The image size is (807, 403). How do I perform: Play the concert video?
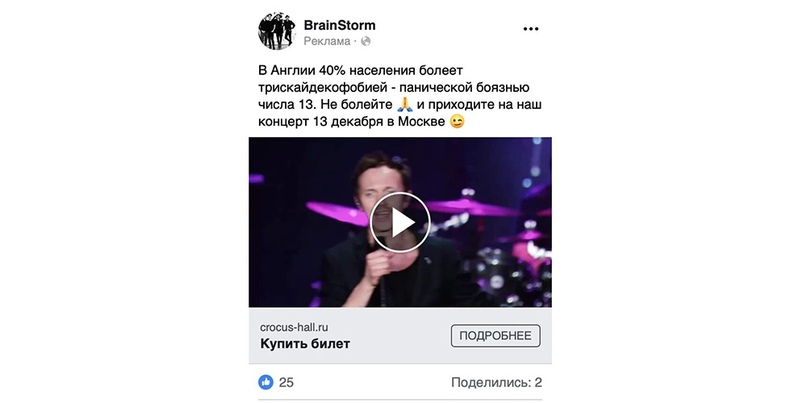tap(400, 222)
